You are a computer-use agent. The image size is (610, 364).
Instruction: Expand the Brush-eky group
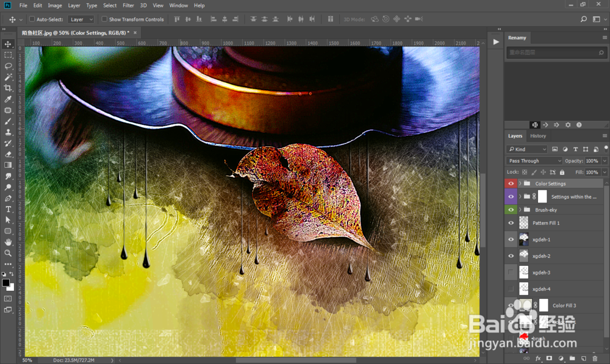pyautogui.click(x=520, y=210)
